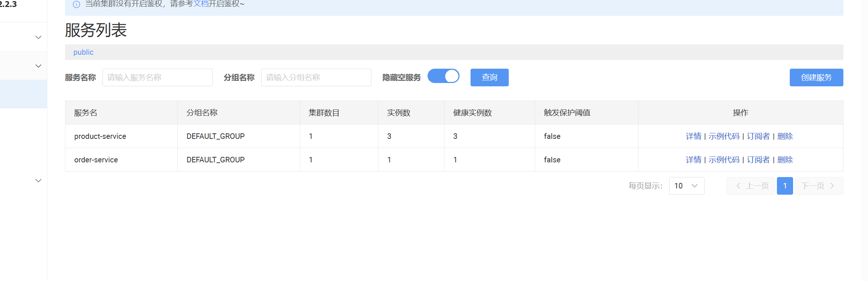
Task: Expand the second sidebar menu chevron
Action: (x=38, y=66)
